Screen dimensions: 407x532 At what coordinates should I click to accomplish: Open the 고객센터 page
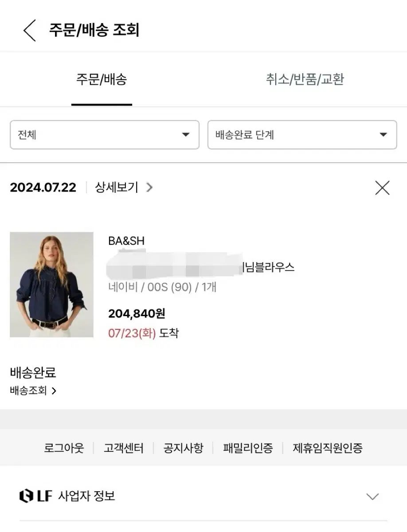coord(124,448)
